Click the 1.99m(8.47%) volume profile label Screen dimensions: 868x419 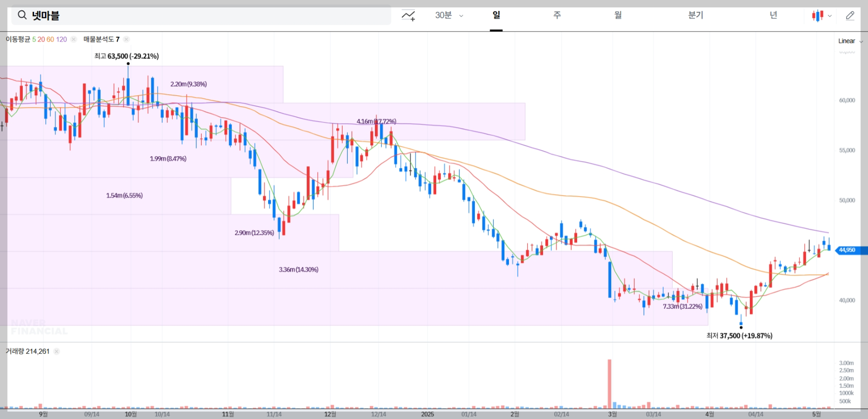[x=168, y=159]
